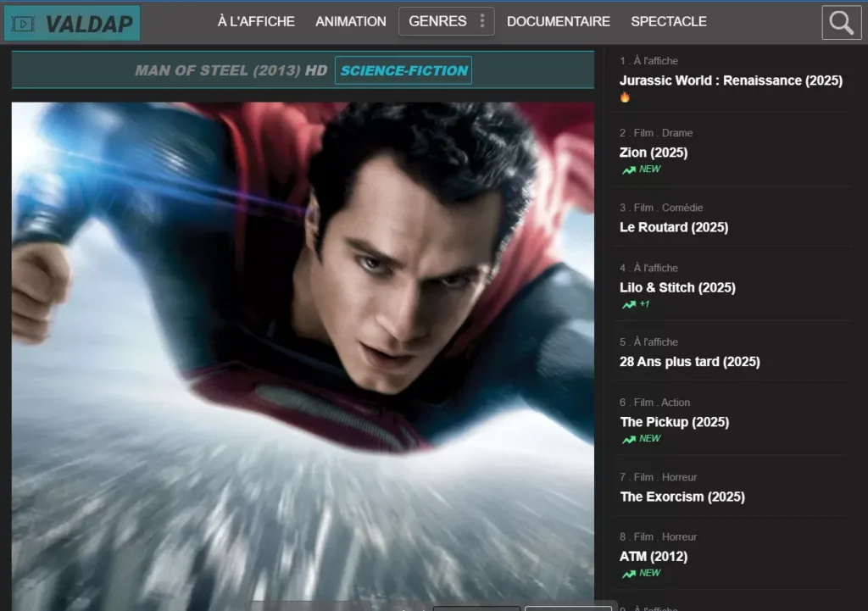Viewport: 868px width, 611px height.
Task: Click the VALDAP logo
Action: pyautogui.click(x=72, y=23)
